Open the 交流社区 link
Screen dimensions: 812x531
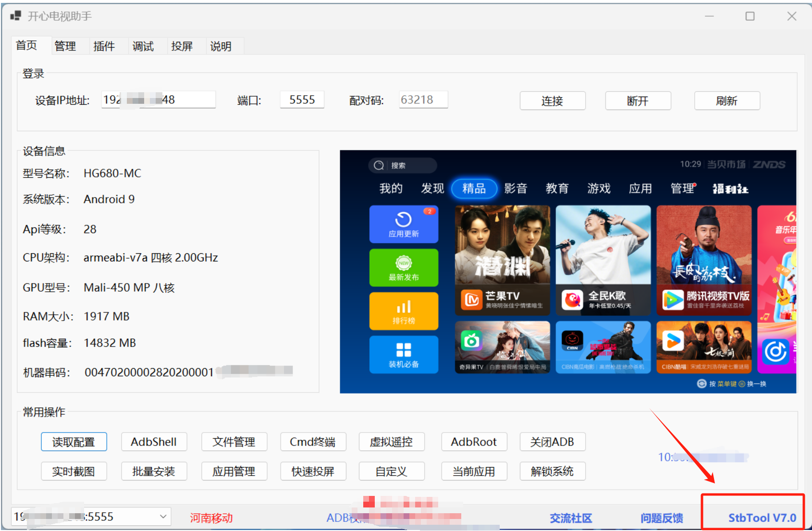tap(571, 518)
